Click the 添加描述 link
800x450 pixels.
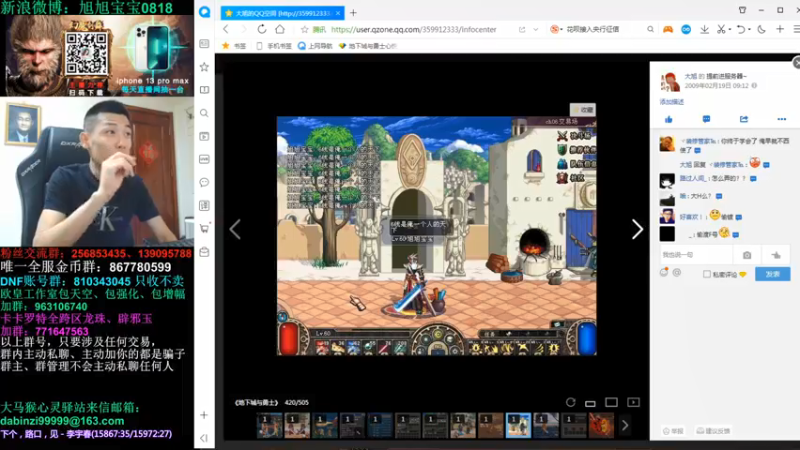pyautogui.click(x=671, y=102)
